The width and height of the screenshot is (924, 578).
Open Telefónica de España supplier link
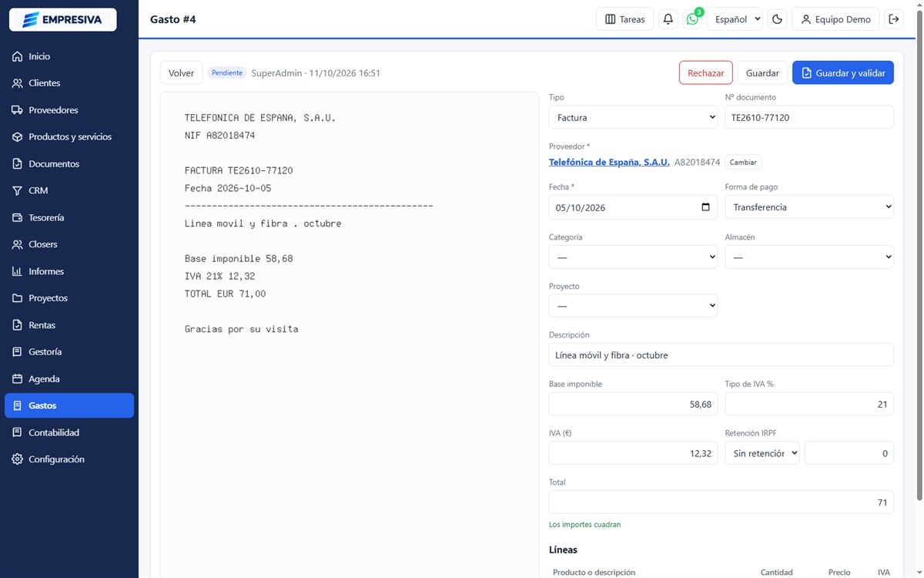[x=609, y=163]
